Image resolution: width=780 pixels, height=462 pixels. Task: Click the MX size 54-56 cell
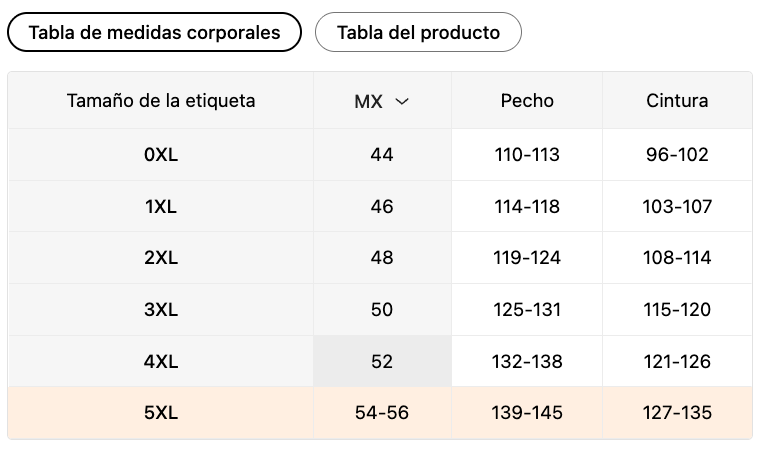pyautogui.click(x=382, y=413)
